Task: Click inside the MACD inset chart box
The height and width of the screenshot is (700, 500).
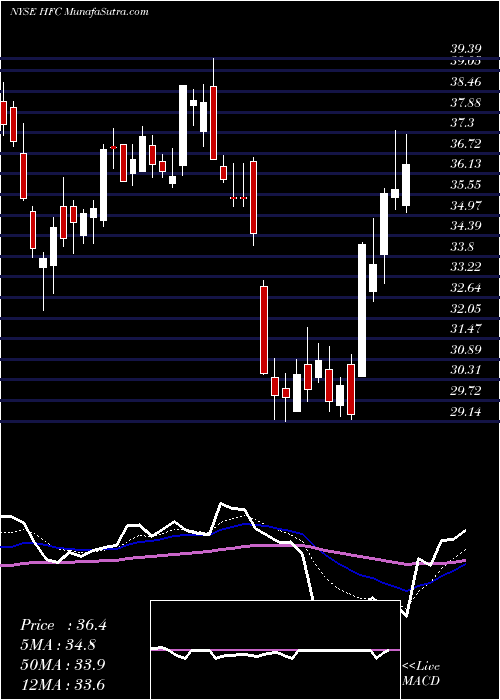Action: pos(275,650)
